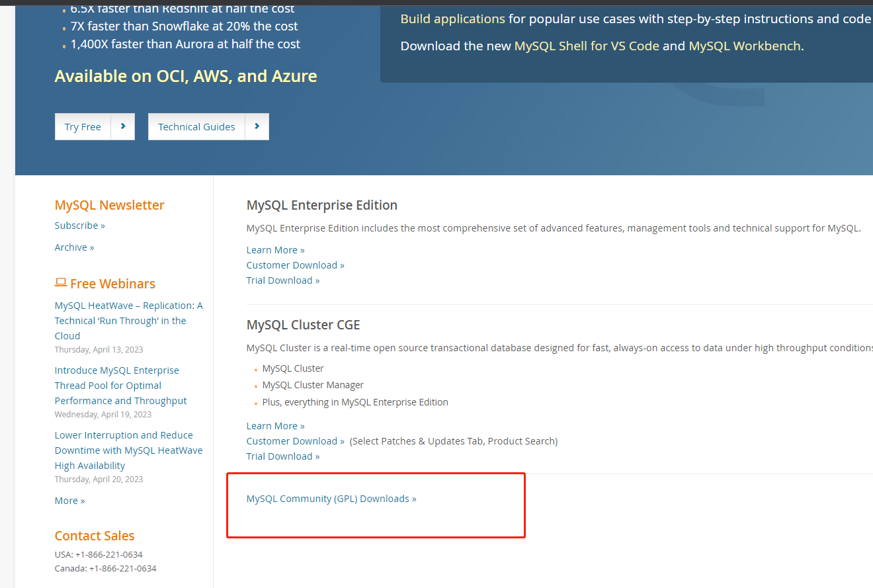Click the arrow icon beside Try Free
Screen dimensions: 873x588
pyautogui.click(x=123, y=127)
